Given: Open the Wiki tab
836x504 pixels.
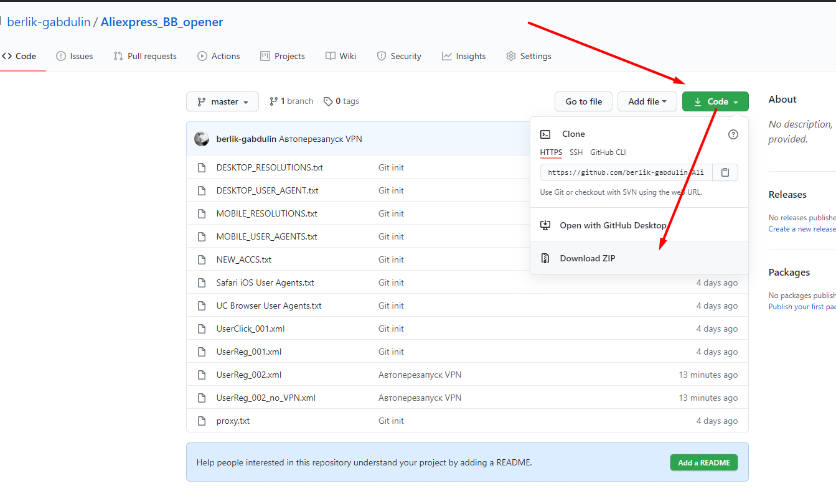Looking at the screenshot, I should tap(341, 56).
